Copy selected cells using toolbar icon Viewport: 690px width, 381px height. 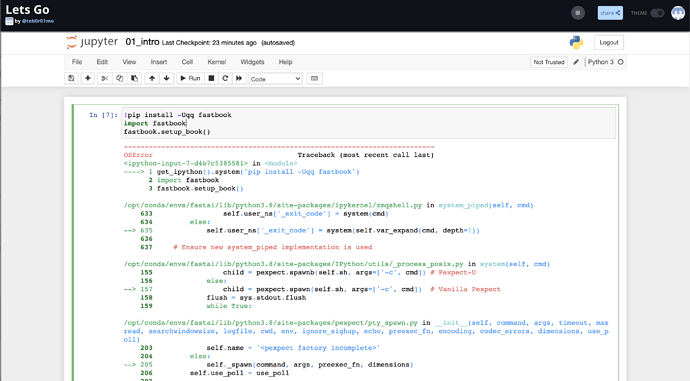tap(119, 78)
